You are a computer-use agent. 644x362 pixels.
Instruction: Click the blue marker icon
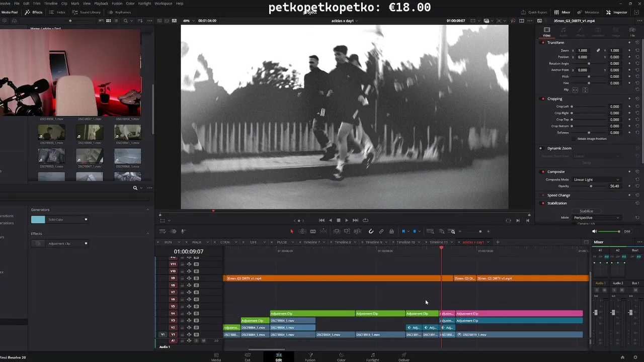tap(415, 231)
